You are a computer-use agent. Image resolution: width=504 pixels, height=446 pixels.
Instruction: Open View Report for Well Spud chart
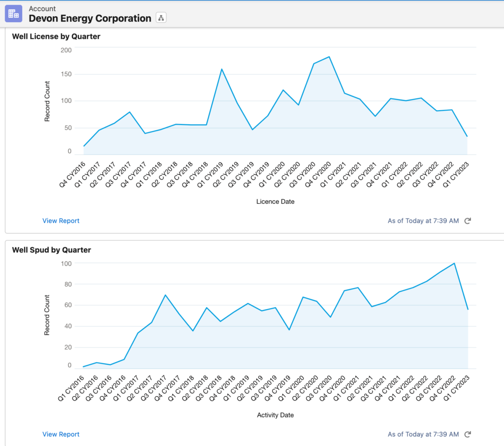point(61,434)
